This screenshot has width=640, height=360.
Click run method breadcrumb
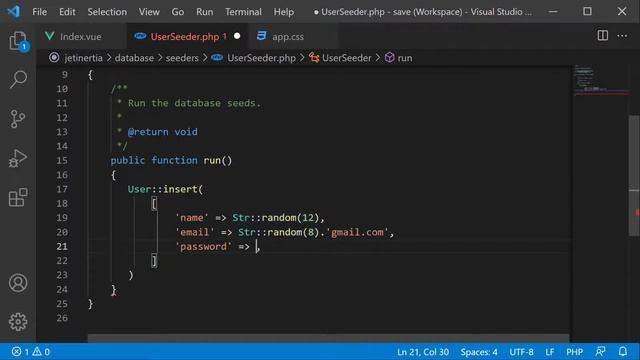click(x=404, y=58)
